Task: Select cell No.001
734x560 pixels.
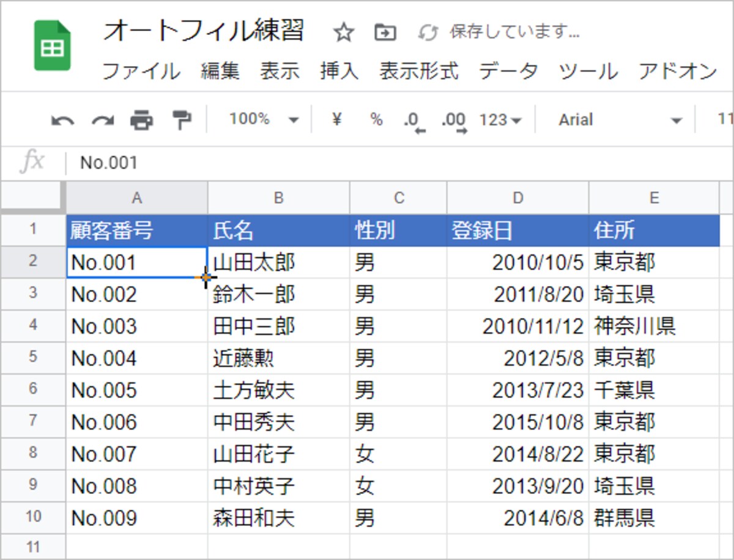Action: [136, 262]
